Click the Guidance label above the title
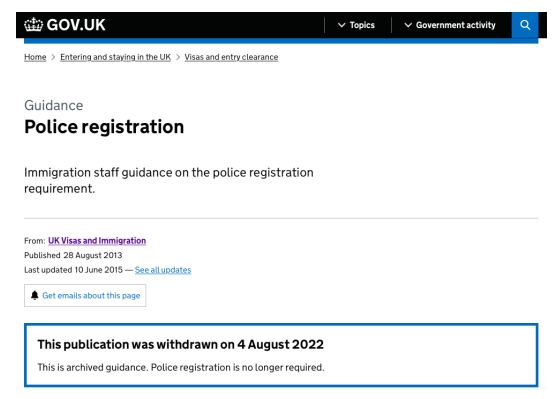The height and width of the screenshot is (399, 560). click(x=54, y=105)
